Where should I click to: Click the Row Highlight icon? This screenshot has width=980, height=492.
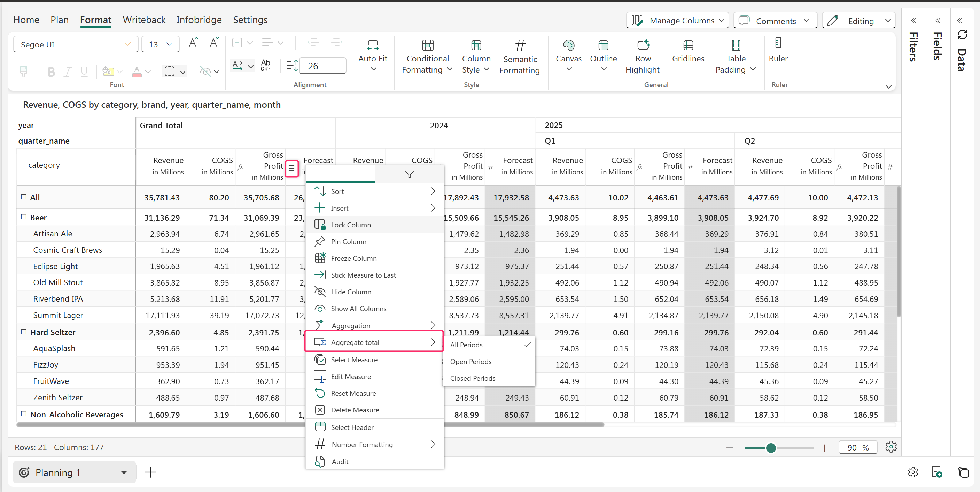tap(643, 46)
